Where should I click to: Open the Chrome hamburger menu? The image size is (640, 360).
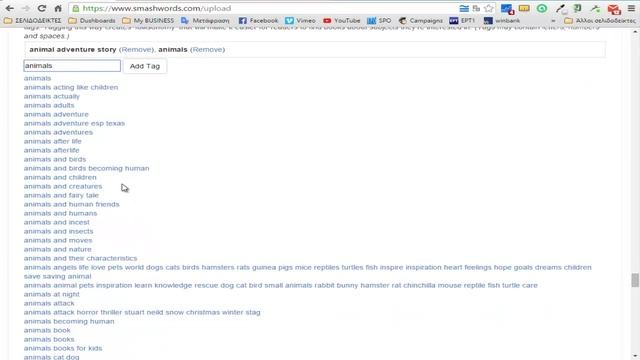[x=631, y=8]
